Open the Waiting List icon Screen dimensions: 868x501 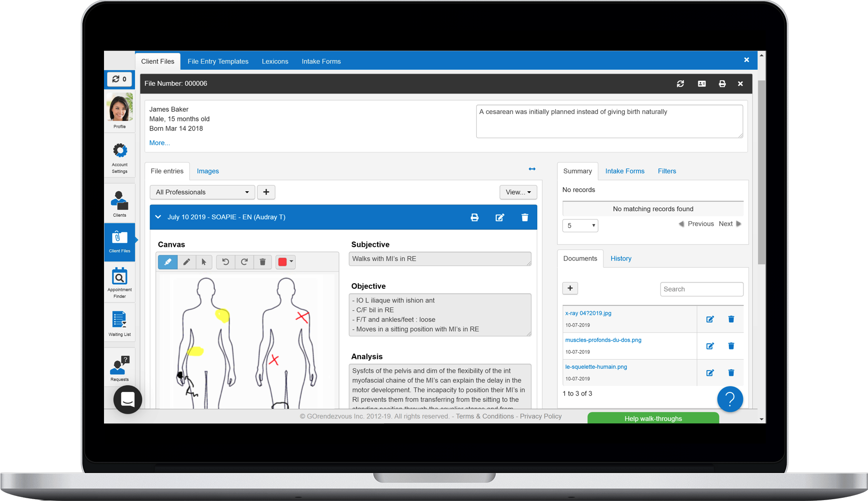tap(120, 319)
